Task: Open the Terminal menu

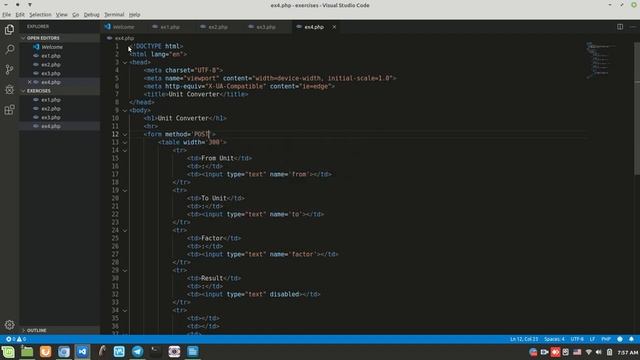Action: (114, 15)
